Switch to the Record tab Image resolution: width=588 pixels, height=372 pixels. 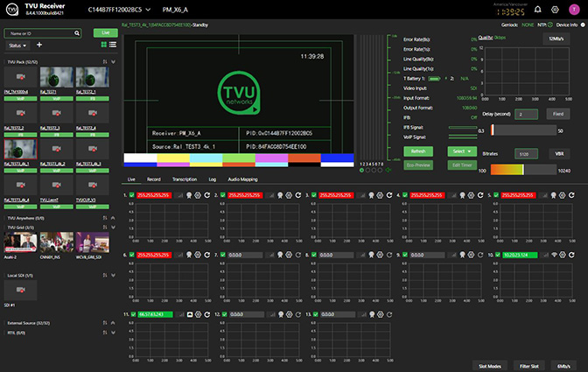[x=154, y=179]
